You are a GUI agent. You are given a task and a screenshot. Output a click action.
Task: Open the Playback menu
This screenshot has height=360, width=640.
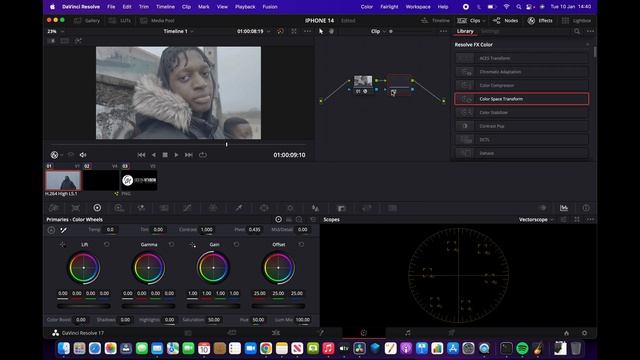tap(245, 7)
